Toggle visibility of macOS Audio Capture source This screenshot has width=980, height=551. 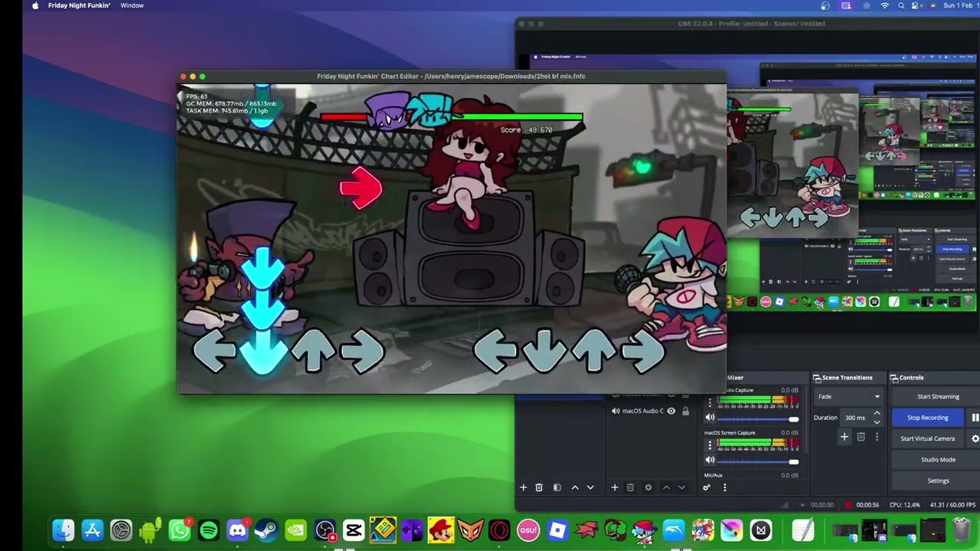[671, 411]
